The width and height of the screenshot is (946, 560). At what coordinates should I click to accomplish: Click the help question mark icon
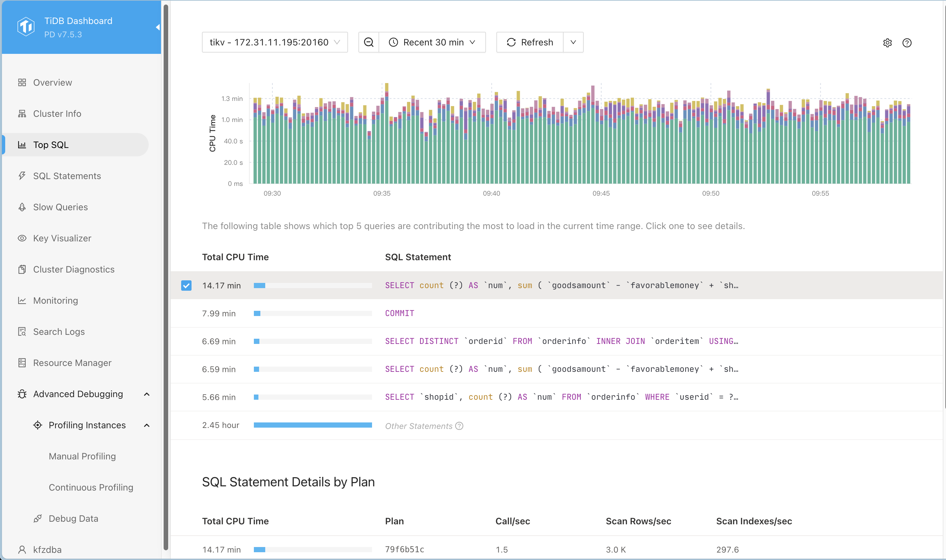pyautogui.click(x=907, y=43)
